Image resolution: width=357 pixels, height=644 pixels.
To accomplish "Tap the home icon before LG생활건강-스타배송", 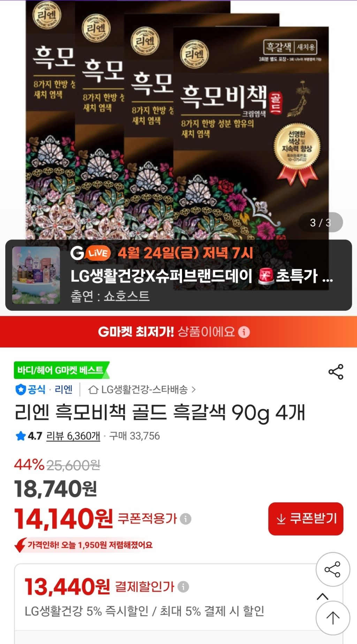I will click(93, 389).
